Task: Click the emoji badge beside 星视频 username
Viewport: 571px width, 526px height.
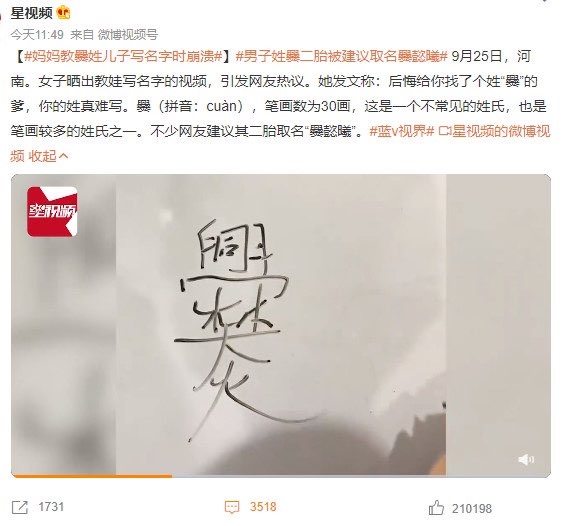Action: pos(64,13)
